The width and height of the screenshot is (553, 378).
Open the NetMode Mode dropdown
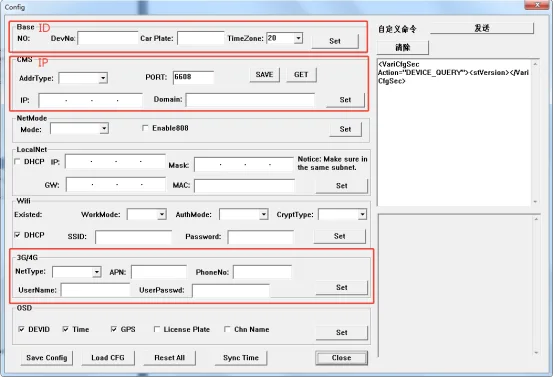point(104,129)
